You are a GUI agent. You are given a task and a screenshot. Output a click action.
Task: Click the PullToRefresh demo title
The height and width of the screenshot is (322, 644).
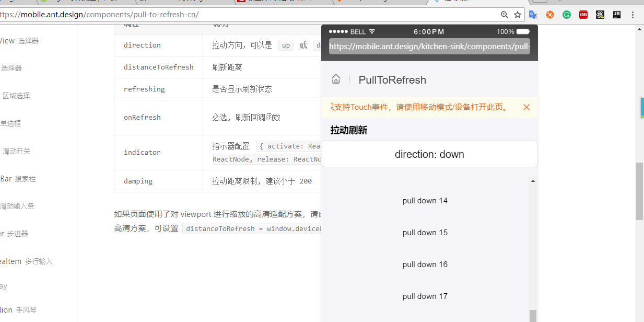[392, 80]
